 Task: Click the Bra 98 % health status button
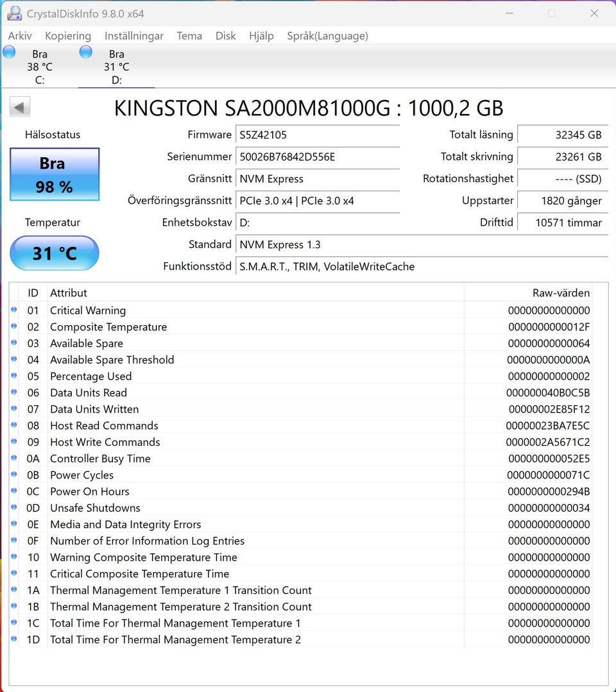point(55,174)
